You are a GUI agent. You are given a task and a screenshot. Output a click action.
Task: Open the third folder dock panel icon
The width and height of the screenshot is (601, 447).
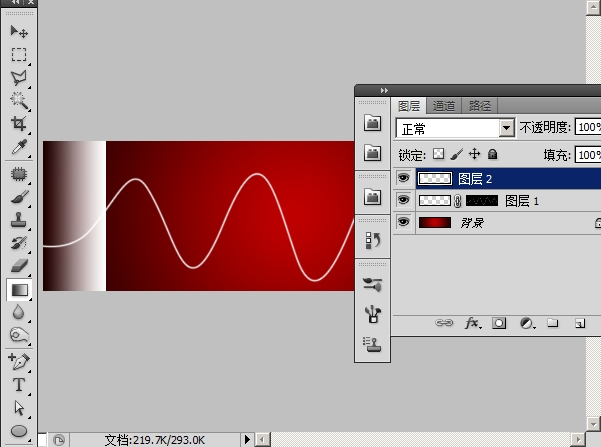(x=372, y=197)
